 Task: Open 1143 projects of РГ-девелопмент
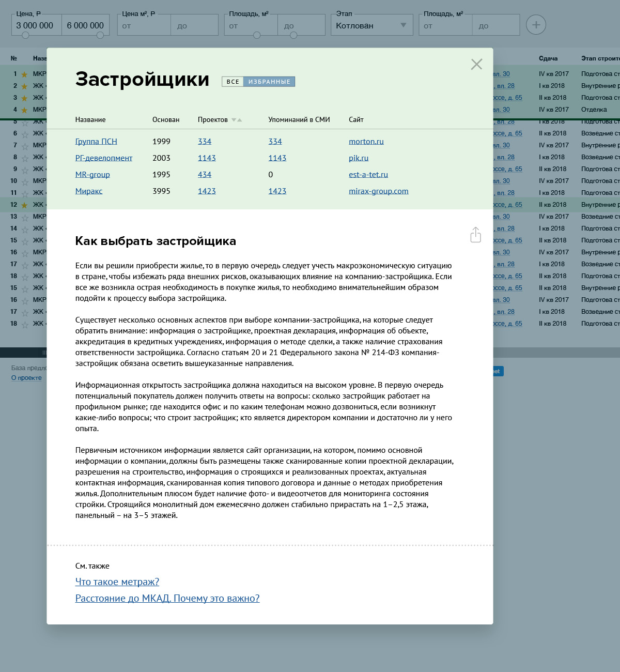coord(207,158)
